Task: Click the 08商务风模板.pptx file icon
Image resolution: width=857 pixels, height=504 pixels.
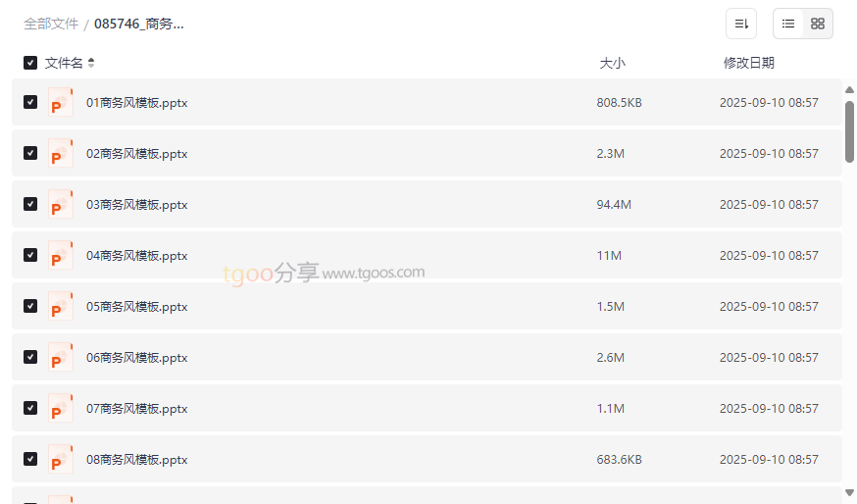Action: pyautogui.click(x=61, y=459)
